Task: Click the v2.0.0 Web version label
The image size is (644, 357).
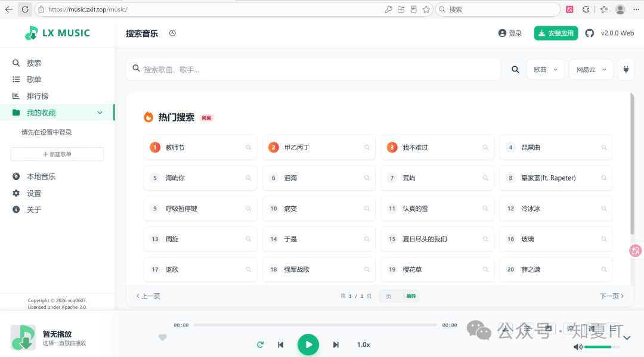Action: pos(617,33)
